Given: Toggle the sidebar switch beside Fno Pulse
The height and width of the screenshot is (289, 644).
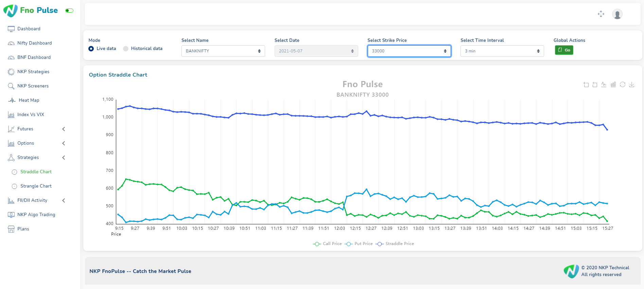Looking at the screenshot, I should tap(69, 11).
